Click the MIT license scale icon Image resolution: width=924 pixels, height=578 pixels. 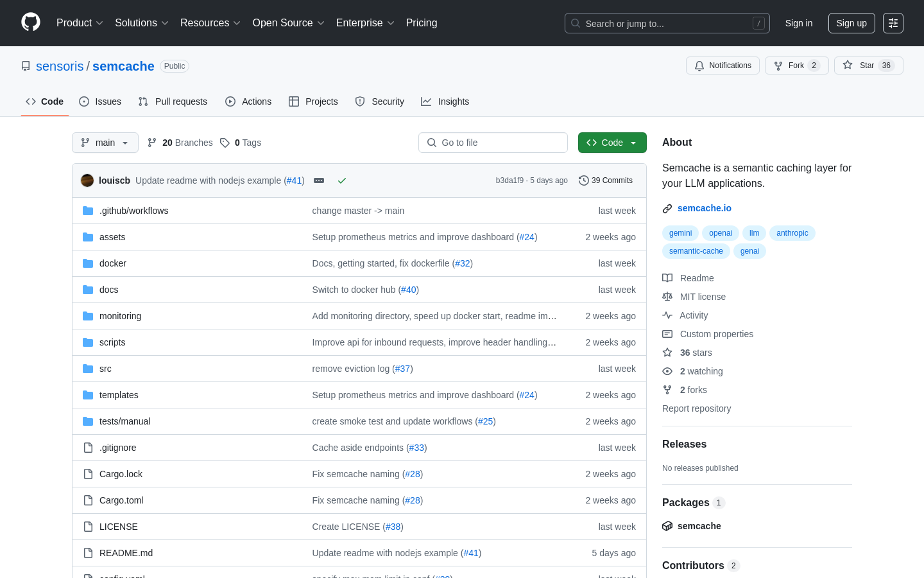(667, 297)
